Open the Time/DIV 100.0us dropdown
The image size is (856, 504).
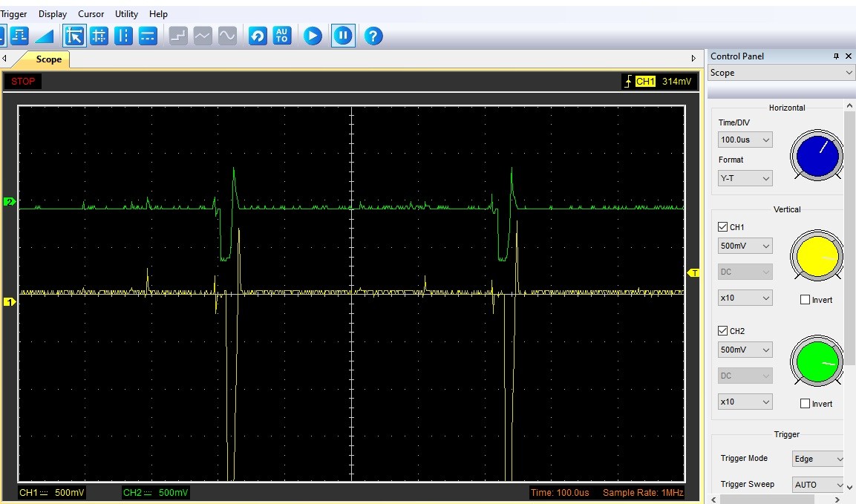(x=745, y=140)
